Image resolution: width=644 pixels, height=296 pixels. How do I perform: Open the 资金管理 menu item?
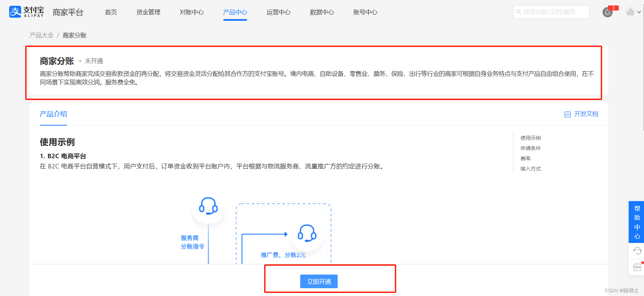pyautogui.click(x=148, y=12)
